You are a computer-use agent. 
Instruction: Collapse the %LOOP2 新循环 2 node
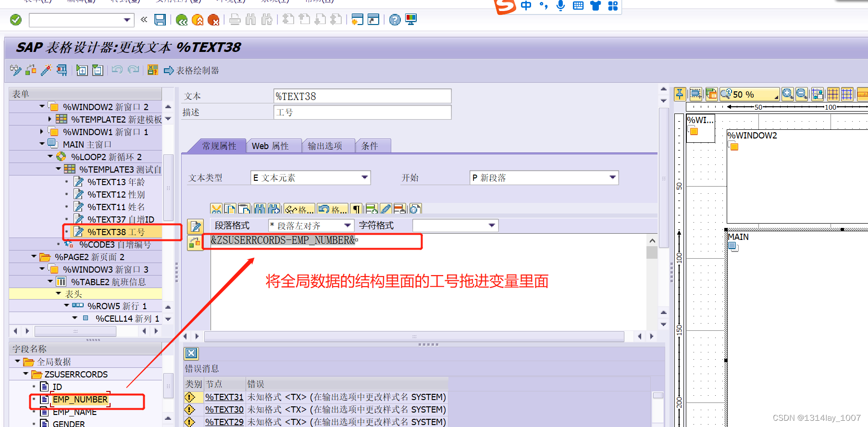tap(50, 156)
